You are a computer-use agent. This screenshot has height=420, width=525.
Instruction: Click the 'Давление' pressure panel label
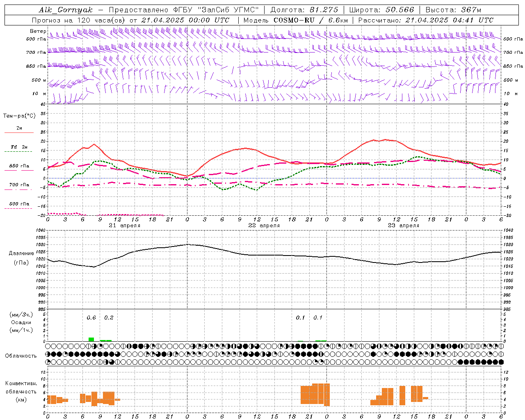coord(21,253)
